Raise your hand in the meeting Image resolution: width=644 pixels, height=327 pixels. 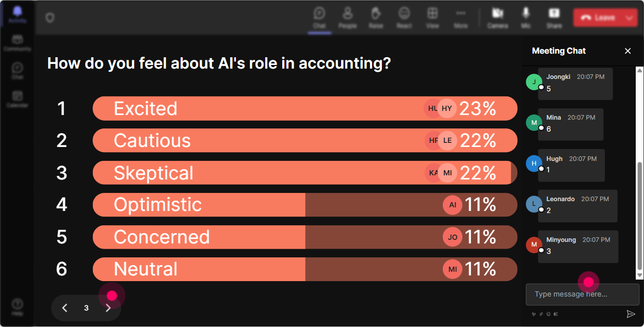(376, 18)
